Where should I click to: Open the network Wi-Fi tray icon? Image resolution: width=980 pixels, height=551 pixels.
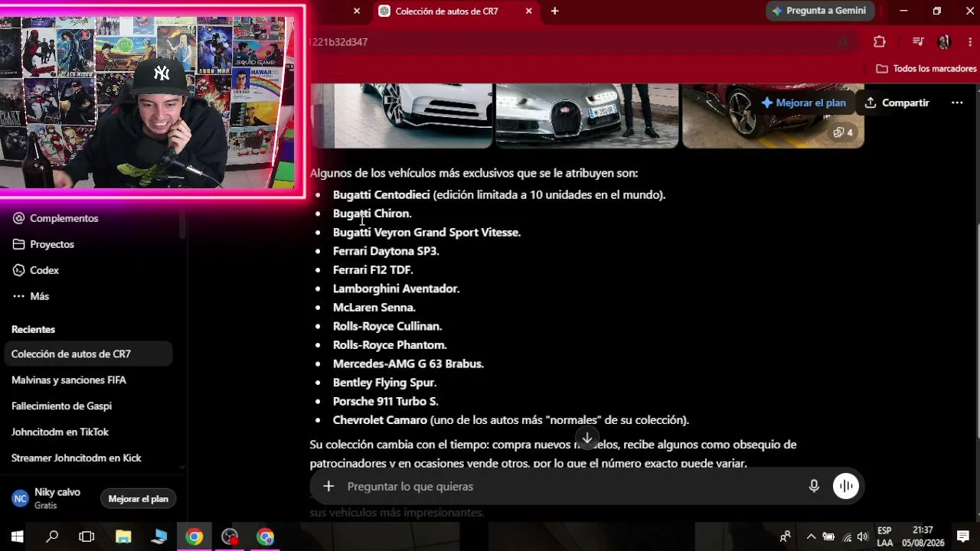[x=846, y=536]
